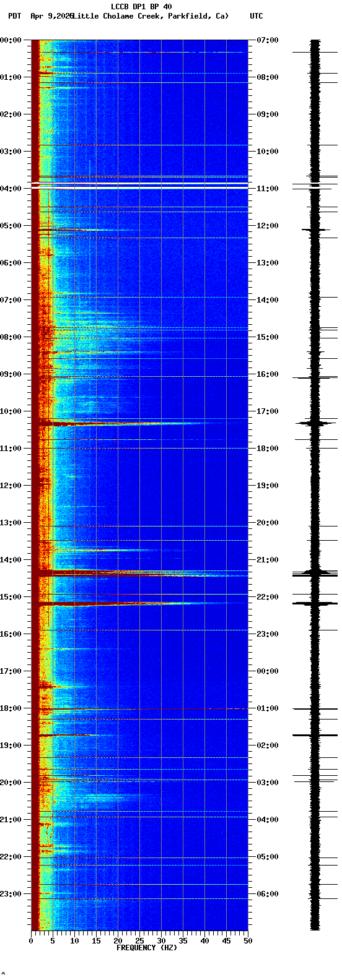The width and height of the screenshot is (342, 980).
Task: Select the 03:00 label on PDT axis
Action: click(11, 152)
